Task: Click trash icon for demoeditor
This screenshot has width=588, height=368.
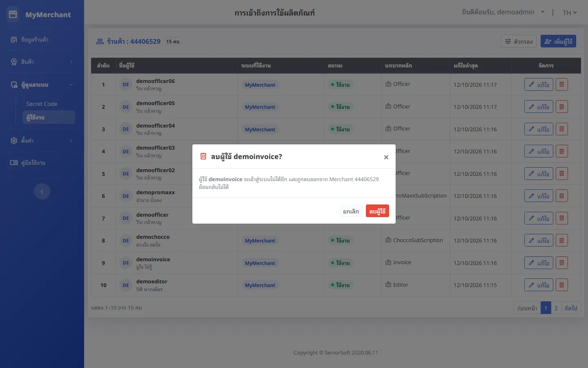Action: click(561, 285)
